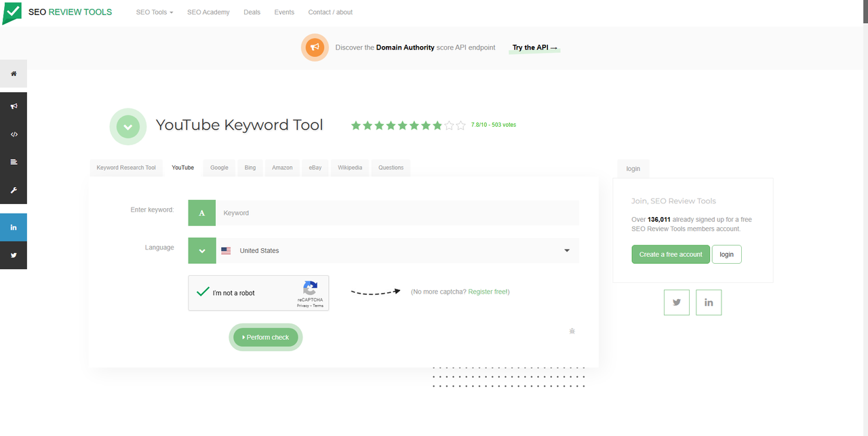Open the Deals menu item
Image resolution: width=868 pixels, height=436 pixels.
252,12
